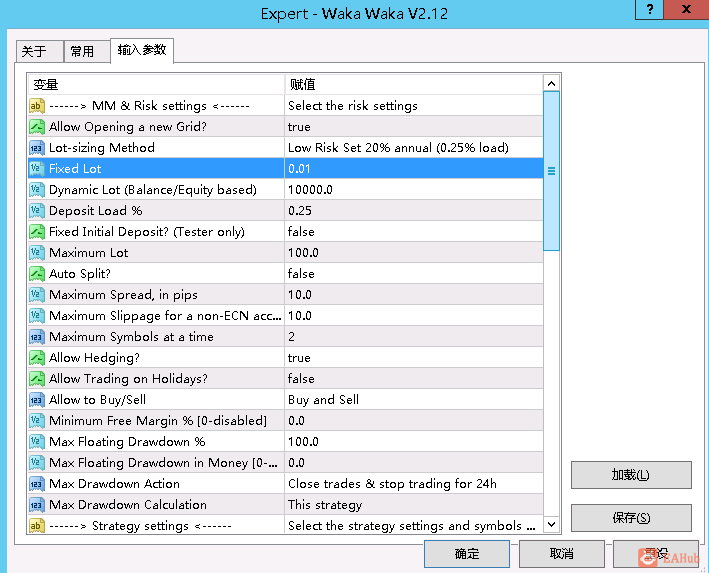Click the help question mark button
The image size is (709, 573).
coord(649,9)
